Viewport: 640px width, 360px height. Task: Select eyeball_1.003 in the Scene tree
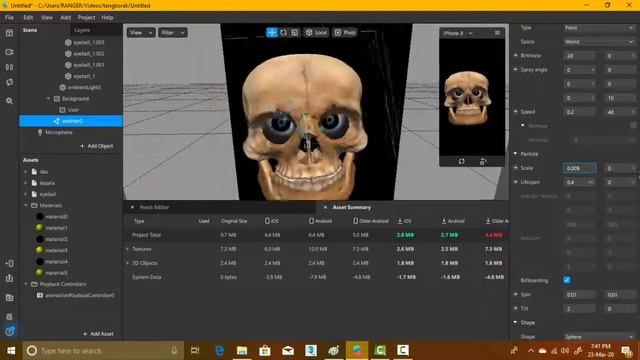pos(89,42)
